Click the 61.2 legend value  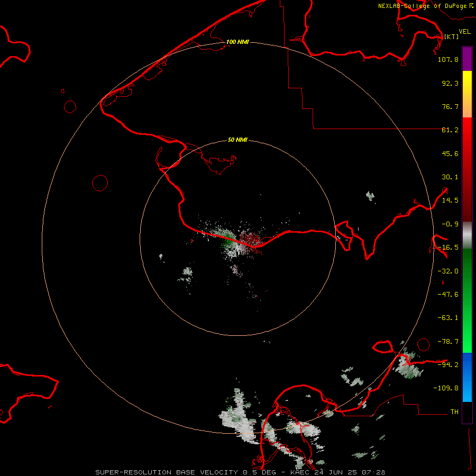click(450, 130)
